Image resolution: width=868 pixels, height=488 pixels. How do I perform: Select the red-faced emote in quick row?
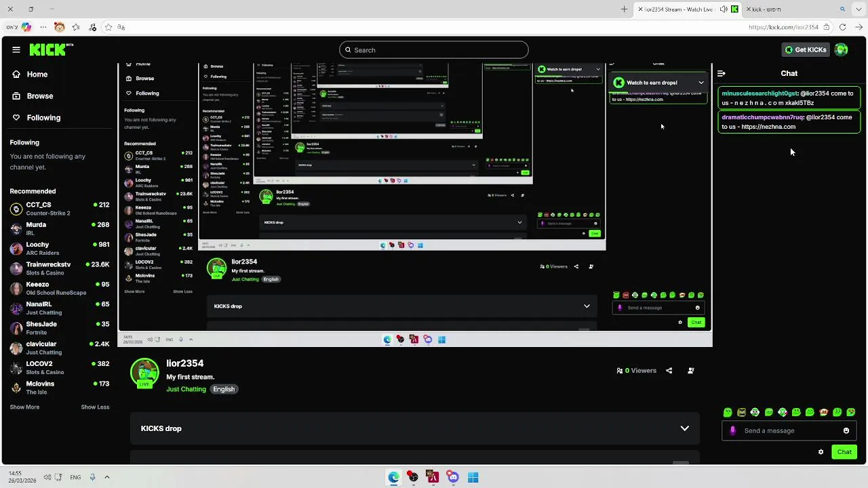tap(824, 412)
